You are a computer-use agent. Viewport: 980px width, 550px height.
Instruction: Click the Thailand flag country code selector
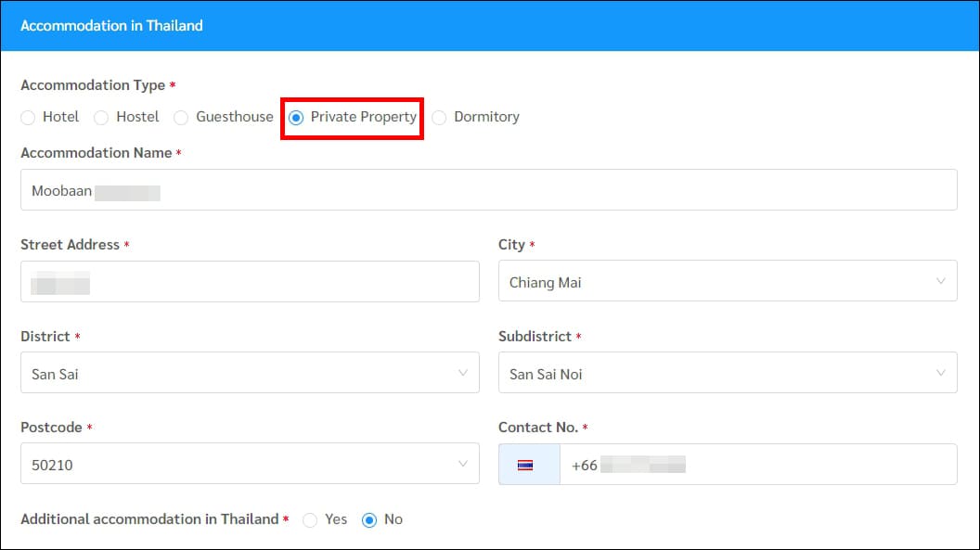coord(529,465)
